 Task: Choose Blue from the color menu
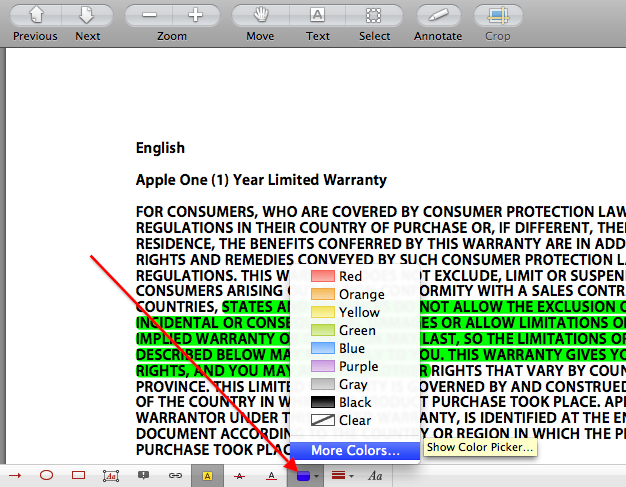[355, 348]
